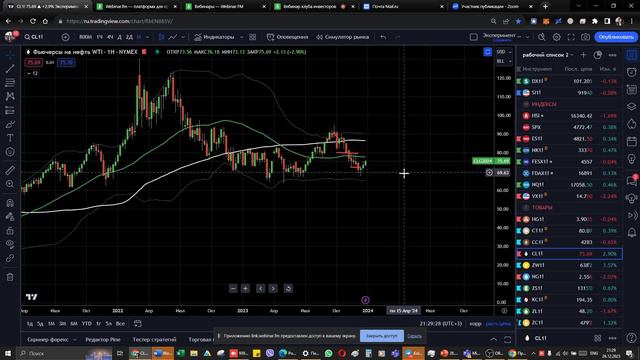Open Индикаторы indicators dialog
Viewport: 640px width, 360px height.
(x=215, y=37)
